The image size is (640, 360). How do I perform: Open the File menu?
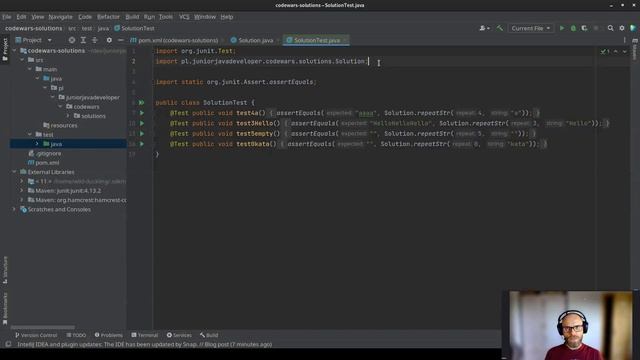click(x=7, y=17)
